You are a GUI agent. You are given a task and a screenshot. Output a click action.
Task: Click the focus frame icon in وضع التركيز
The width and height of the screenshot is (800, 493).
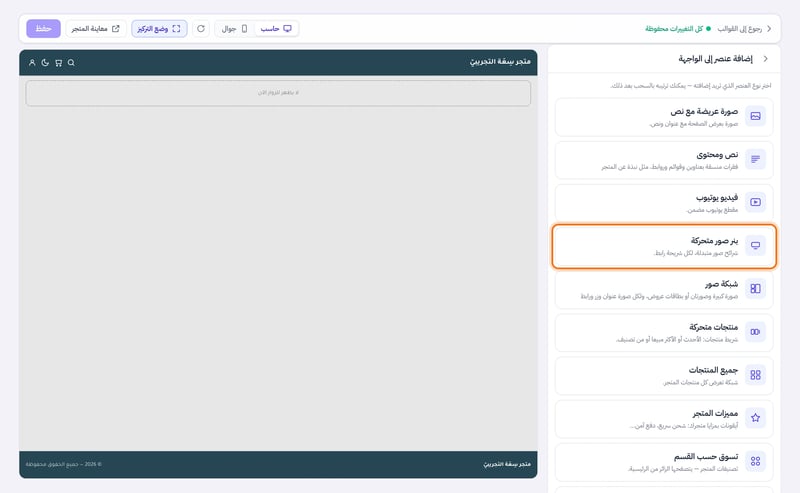(x=177, y=29)
